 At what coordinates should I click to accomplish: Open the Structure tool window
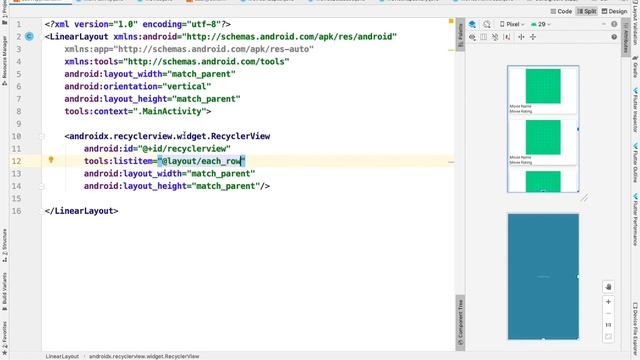(4, 245)
